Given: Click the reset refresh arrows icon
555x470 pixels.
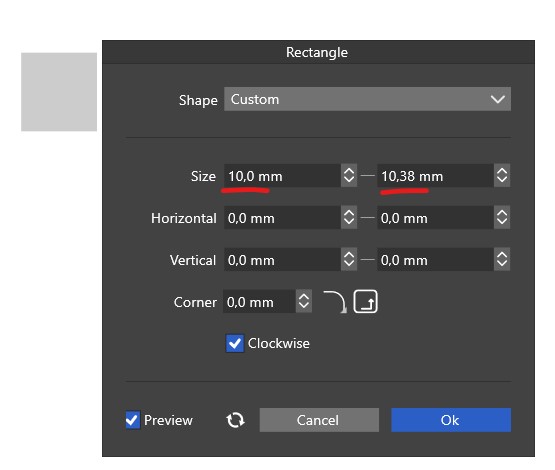Looking at the screenshot, I should [235, 420].
